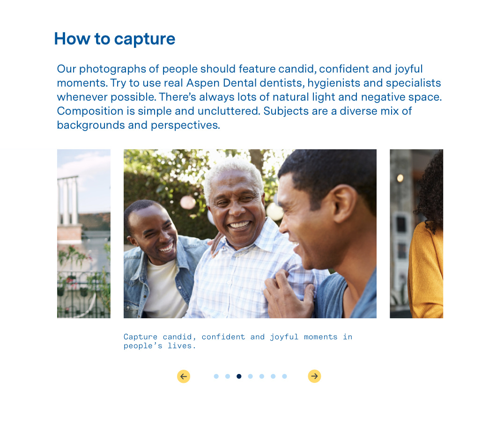Viewport: 504px width, 425px height.
Task: Click the older man's face in center photo
Action: (237, 209)
